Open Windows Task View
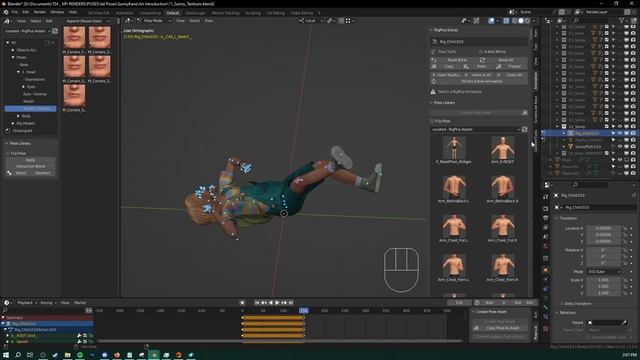Screen dimensions: 640x360 (30, 355)
